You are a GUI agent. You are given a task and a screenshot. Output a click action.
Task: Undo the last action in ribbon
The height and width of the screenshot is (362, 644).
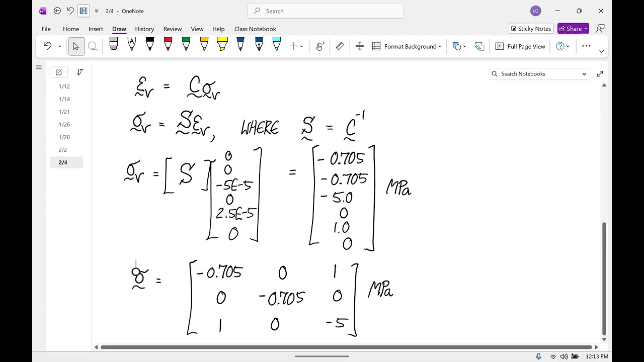tap(47, 46)
